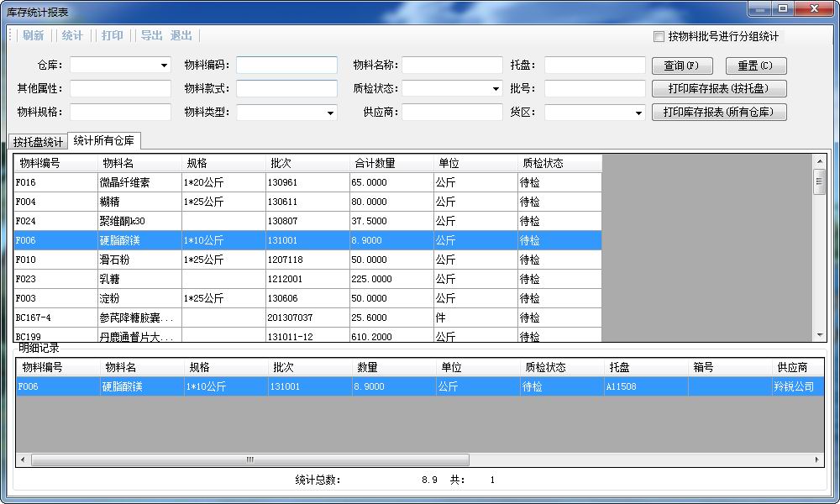Open the 物料类型 combo box
The height and width of the screenshot is (504, 840).
click(x=330, y=113)
